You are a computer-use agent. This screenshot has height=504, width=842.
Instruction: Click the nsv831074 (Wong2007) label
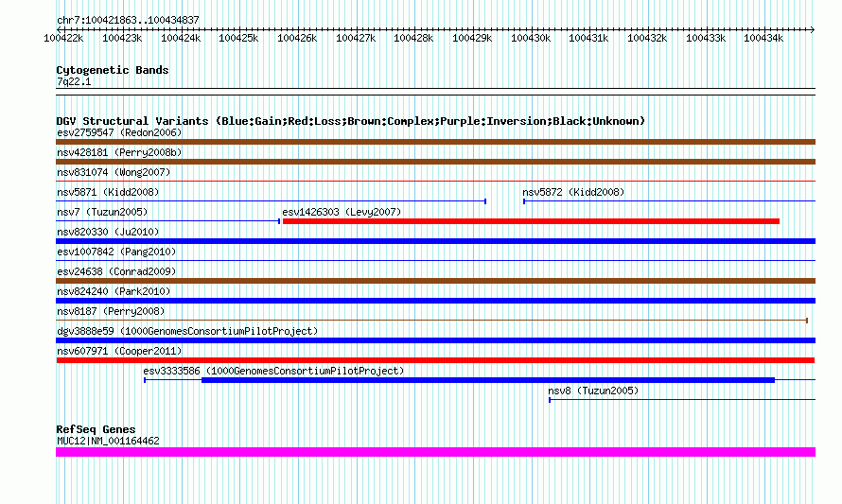[x=114, y=172]
